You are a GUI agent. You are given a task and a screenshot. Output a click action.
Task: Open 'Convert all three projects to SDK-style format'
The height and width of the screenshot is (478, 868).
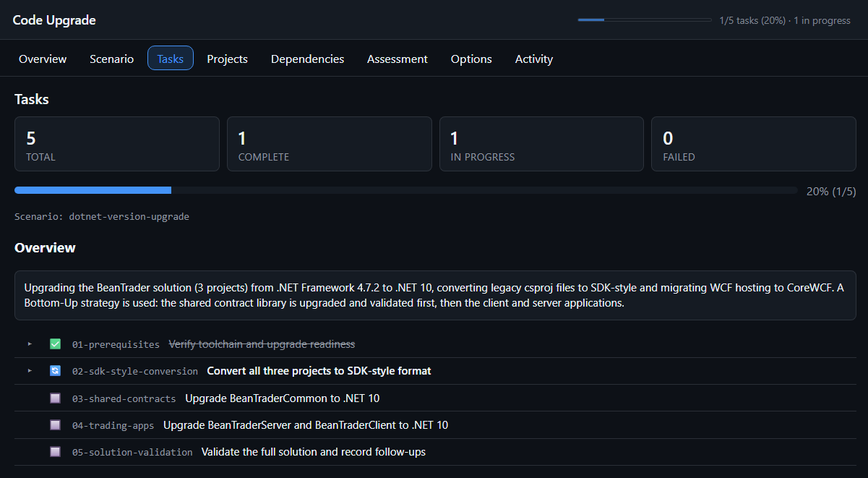[319, 371]
